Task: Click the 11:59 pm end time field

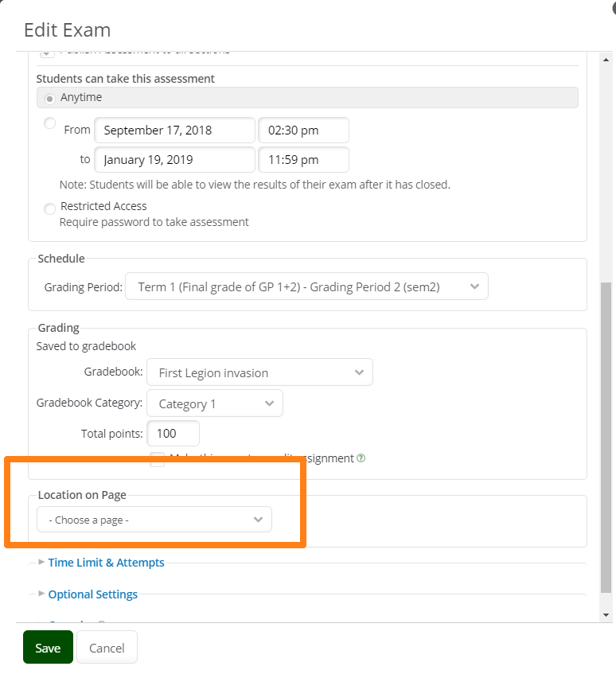Action: [303, 160]
